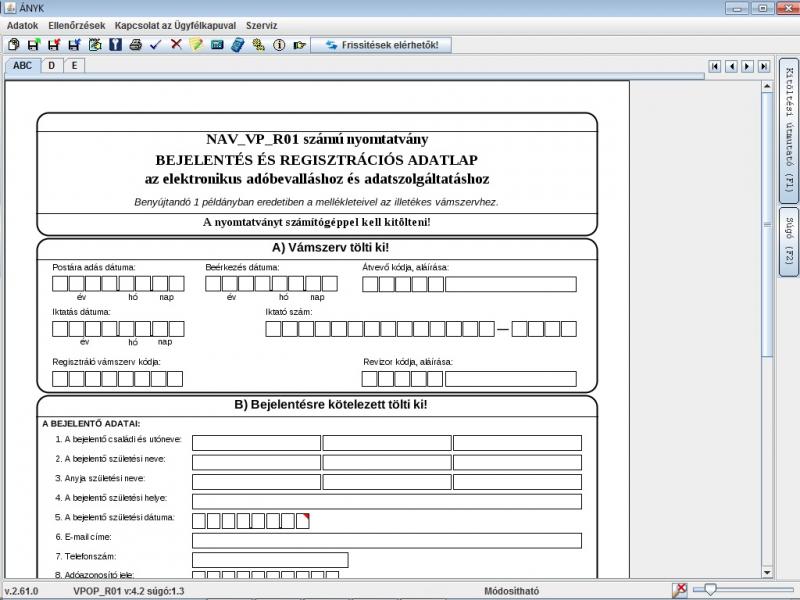Open the Szerviz menu

tap(261, 26)
